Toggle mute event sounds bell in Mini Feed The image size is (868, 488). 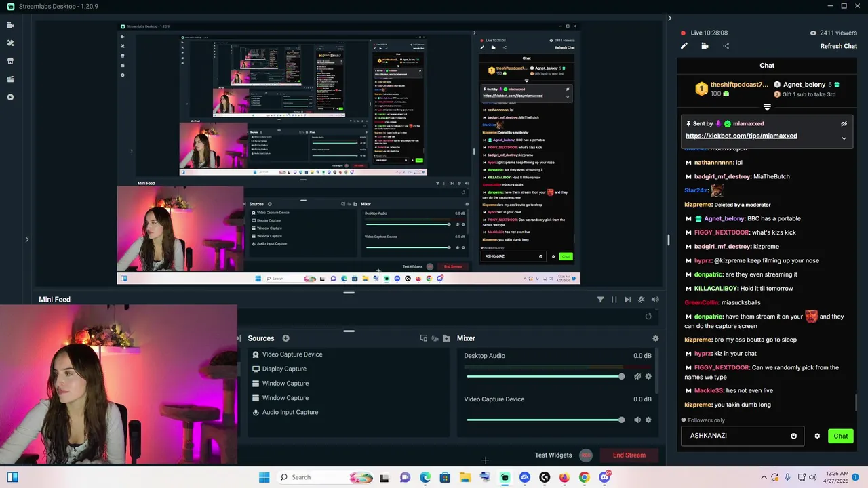point(641,299)
